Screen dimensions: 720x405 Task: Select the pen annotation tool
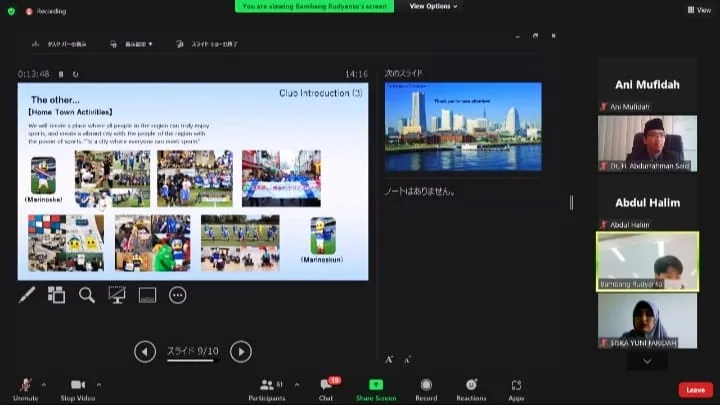(27, 295)
